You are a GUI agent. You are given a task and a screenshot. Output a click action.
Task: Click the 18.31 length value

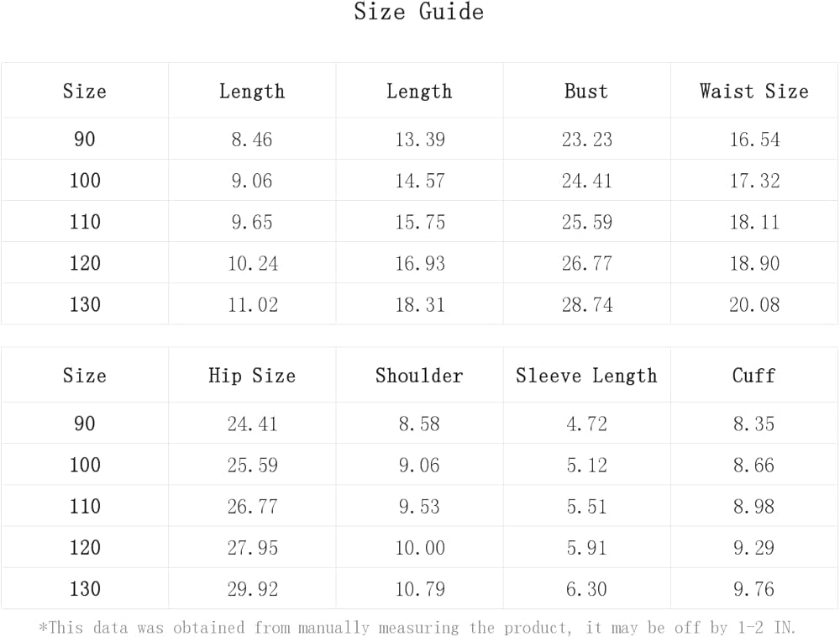tap(419, 305)
